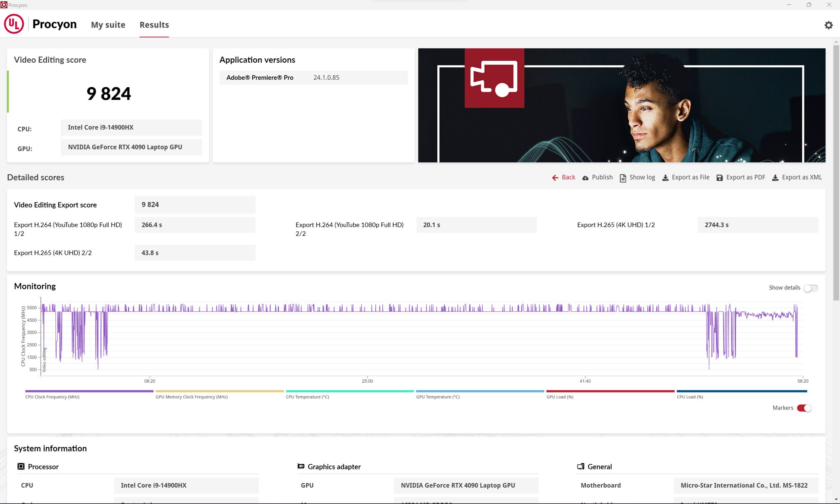Click the Show log document icon
The image size is (840, 504).
pyautogui.click(x=623, y=178)
